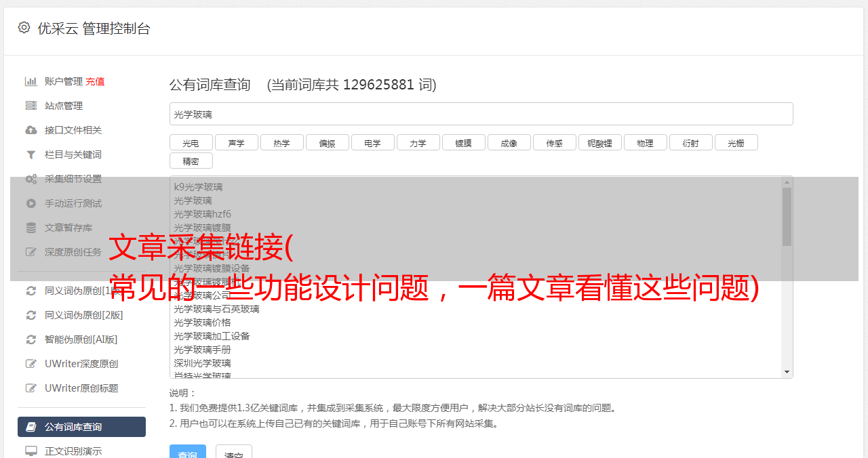Click the play icon for 手动运行测试
Screen dimensions: 868x458
point(31,203)
